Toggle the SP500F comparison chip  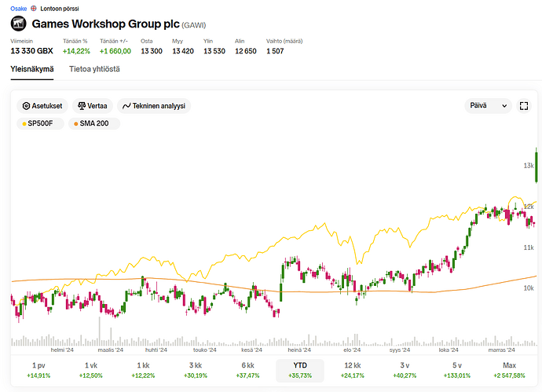(x=40, y=123)
